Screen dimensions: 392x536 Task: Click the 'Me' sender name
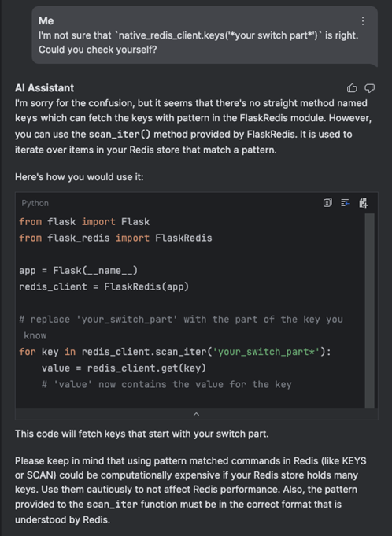(46, 20)
